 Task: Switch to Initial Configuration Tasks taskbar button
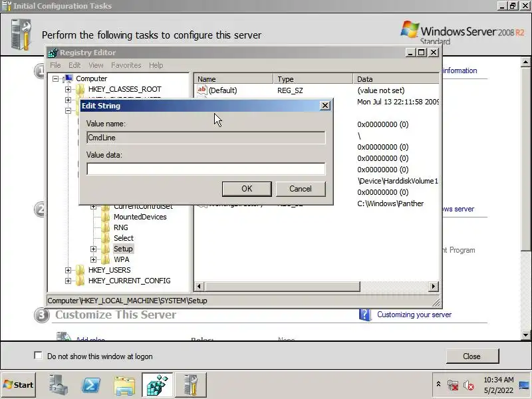click(x=191, y=385)
